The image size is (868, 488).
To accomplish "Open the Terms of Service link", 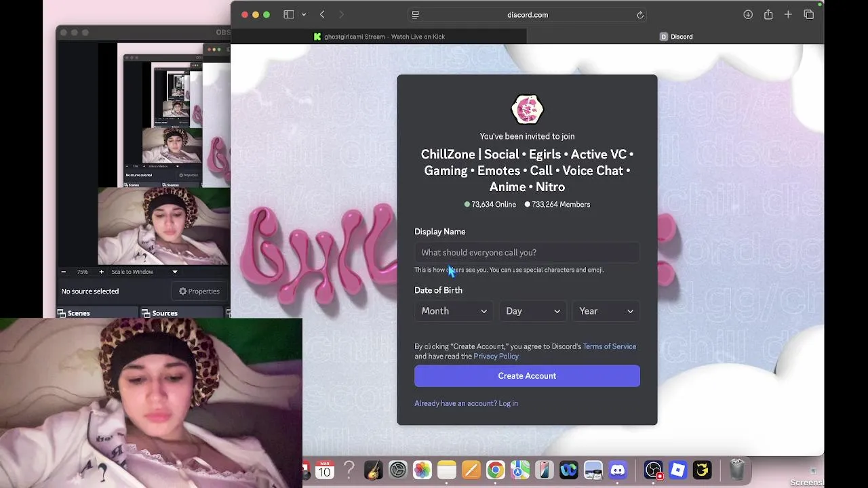I will [609, 346].
